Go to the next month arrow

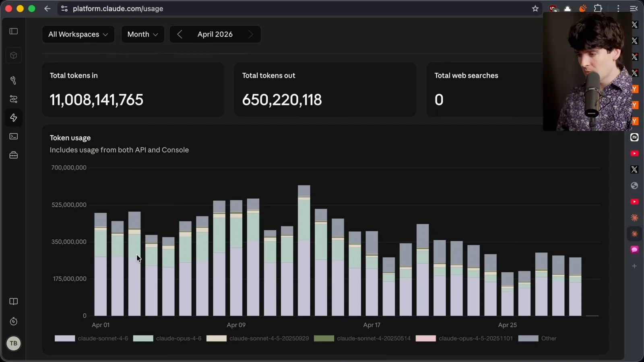point(251,34)
